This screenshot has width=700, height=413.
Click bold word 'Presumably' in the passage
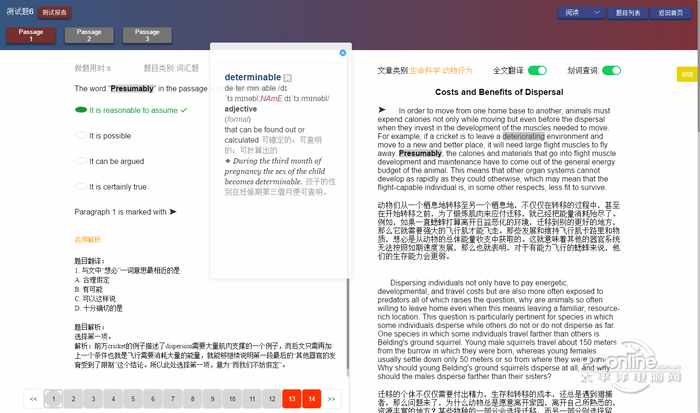tap(420, 153)
